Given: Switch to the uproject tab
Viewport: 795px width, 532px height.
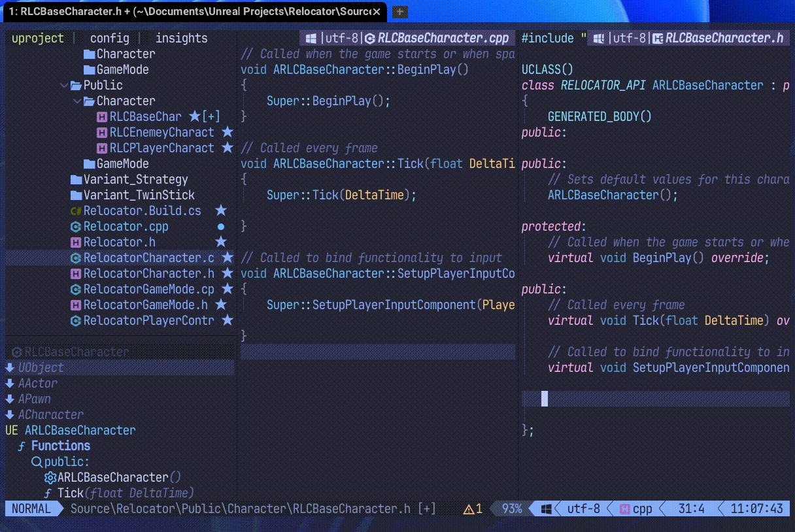Looking at the screenshot, I should (38, 38).
